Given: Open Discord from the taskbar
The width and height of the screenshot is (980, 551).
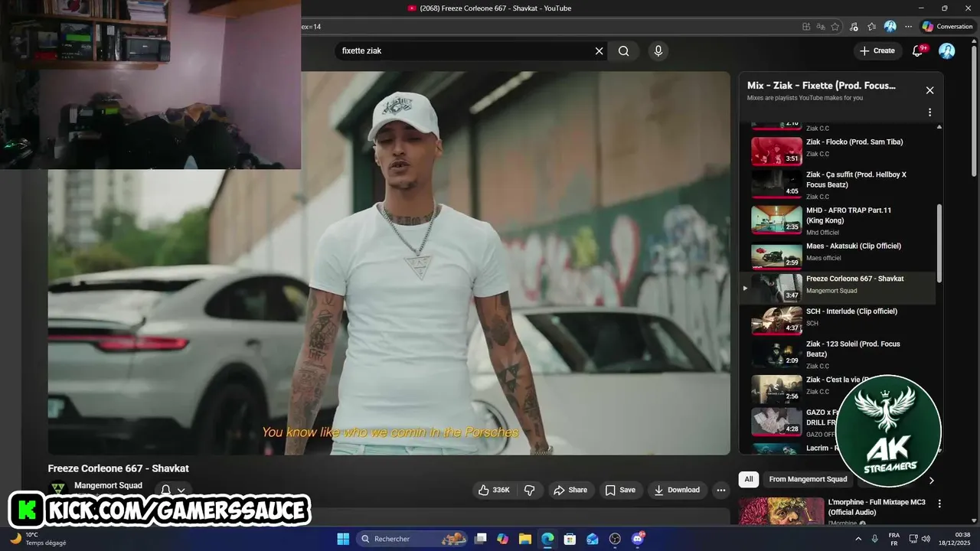Looking at the screenshot, I should pyautogui.click(x=638, y=539).
